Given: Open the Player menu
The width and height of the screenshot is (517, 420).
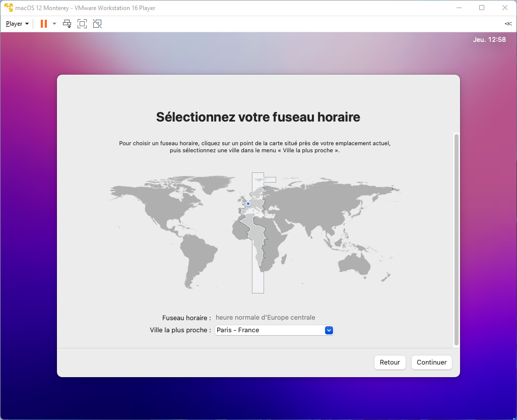Looking at the screenshot, I should (14, 23).
